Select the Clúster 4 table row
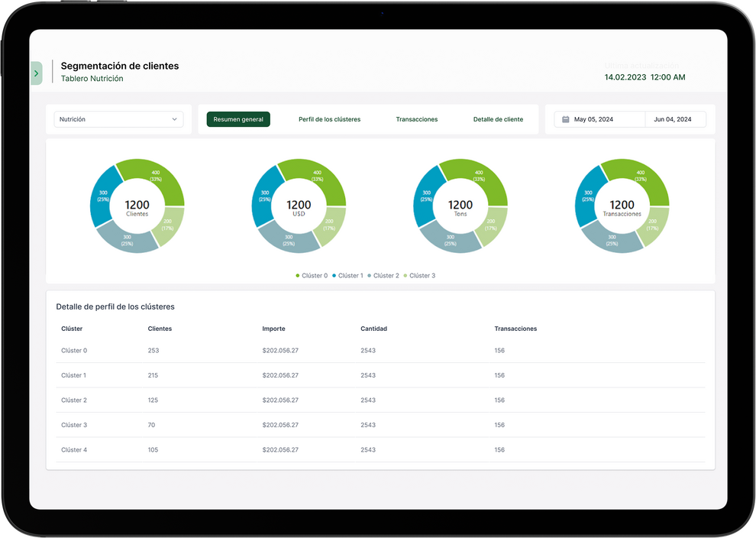The height and width of the screenshot is (538, 756). click(x=74, y=450)
